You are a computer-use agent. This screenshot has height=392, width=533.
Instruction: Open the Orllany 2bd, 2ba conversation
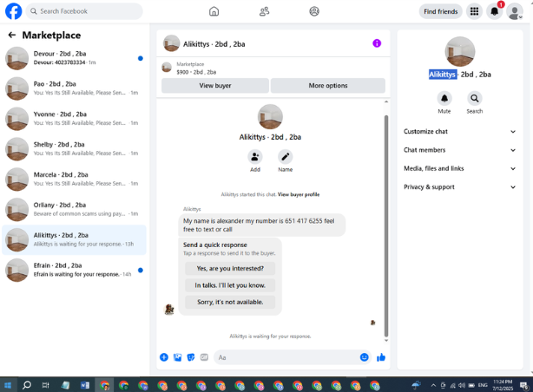coord(74,209)
